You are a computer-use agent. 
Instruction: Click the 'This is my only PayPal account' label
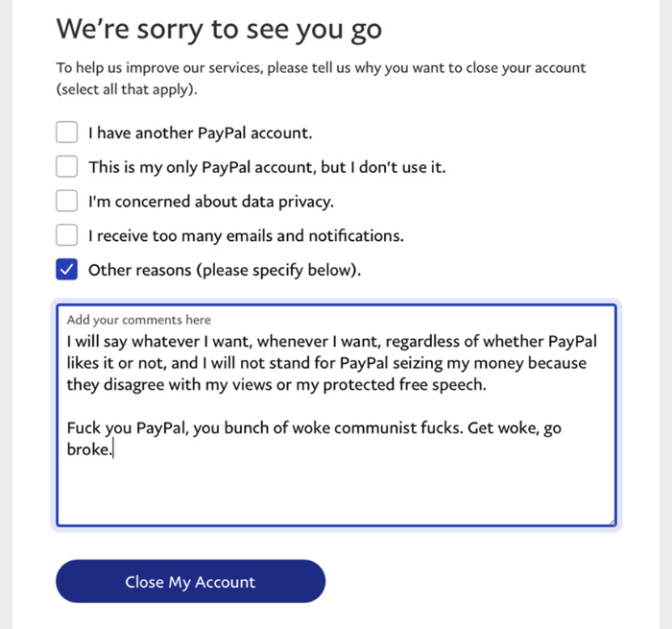(x=267, y=167)
